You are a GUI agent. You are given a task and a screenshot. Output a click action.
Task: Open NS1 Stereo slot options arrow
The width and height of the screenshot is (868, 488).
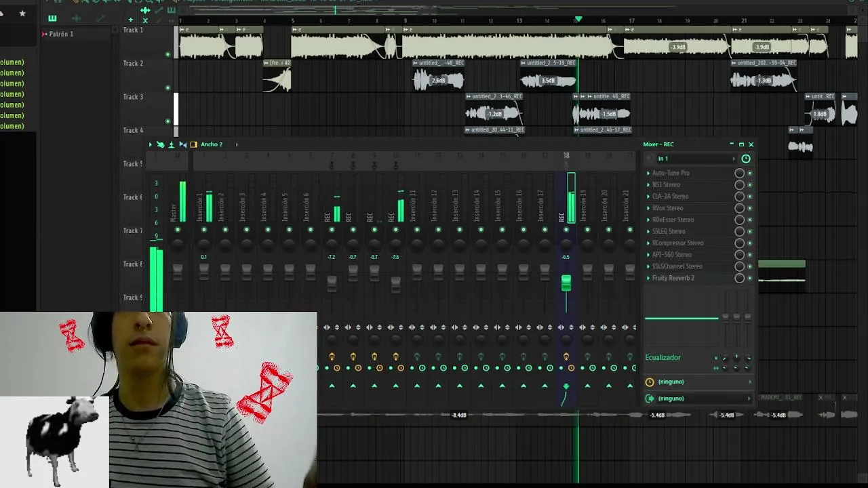pyautogui.click(x=648, y=184)
